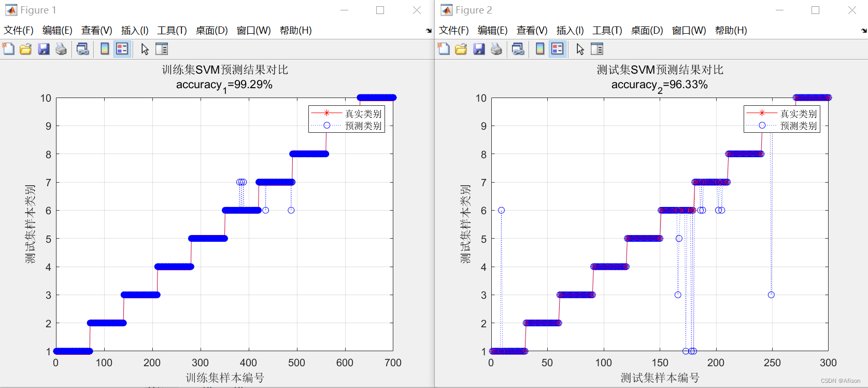
Task: Open 编辑(E) menu in Figure 1
Action: (x=58, y=30)
